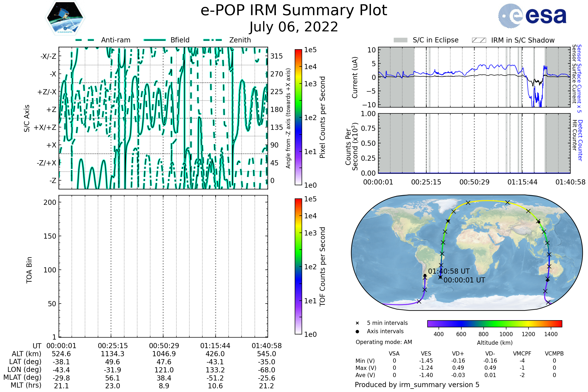Viewport: 588px width, 392px height.
Task: Click the Zenith dash-dot legend sample
Action: pyautogui.click(x=213, y=40)
